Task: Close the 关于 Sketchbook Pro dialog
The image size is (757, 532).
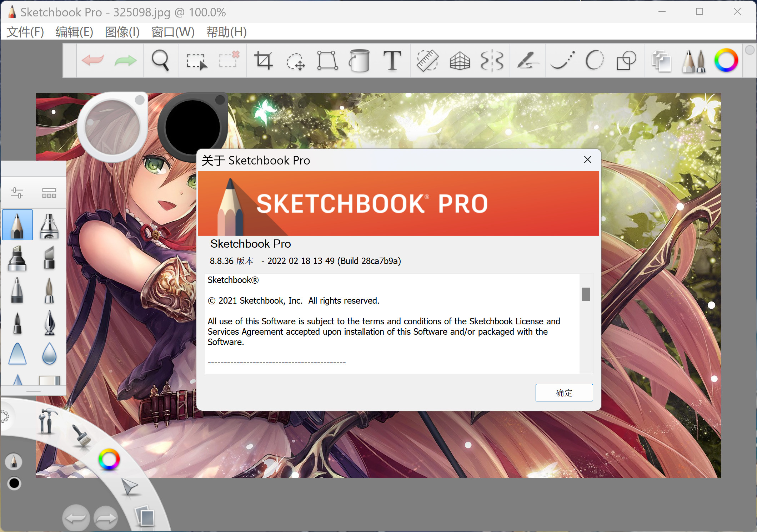Action: click(x=588, y=159)
